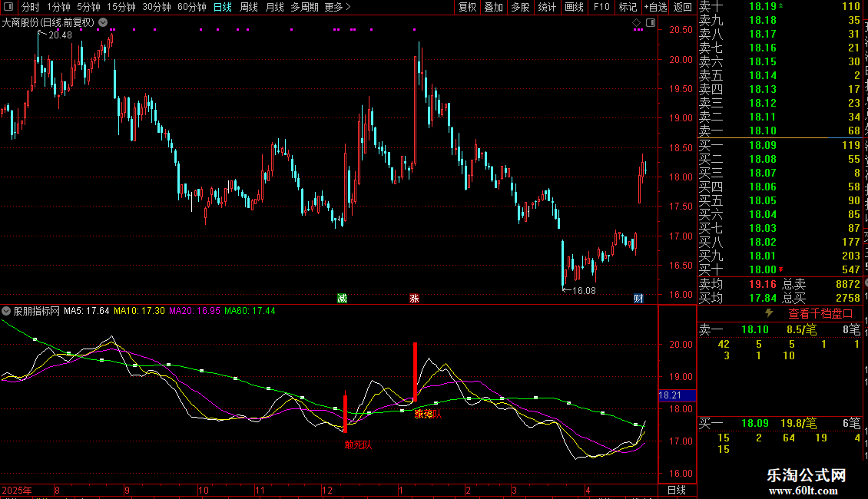Image resolution: width=868 pixels, height=499 pixels.
Task: Click the MA5 indicator value label
Action: tap(86, 311)
